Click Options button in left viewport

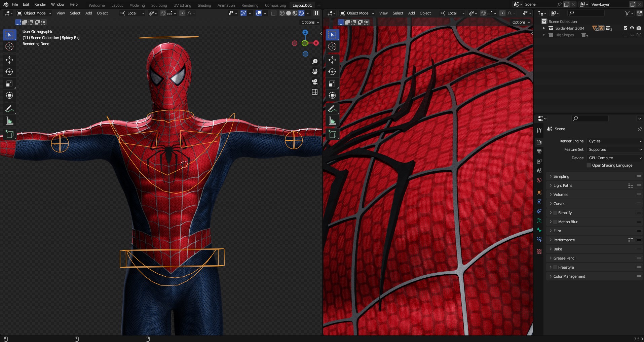click(x=310, y=22)
